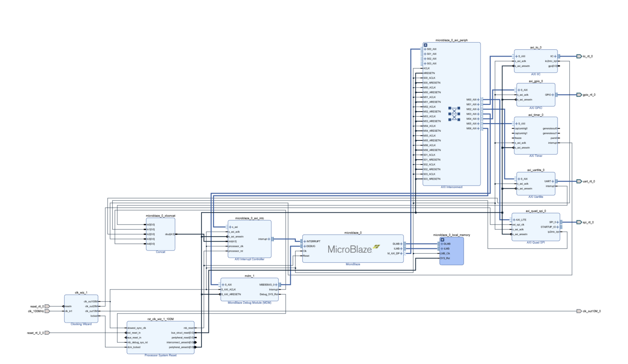The image size is (628, 364).
Task: Click the AXI Quad SPI block
Action: [536, 227]
